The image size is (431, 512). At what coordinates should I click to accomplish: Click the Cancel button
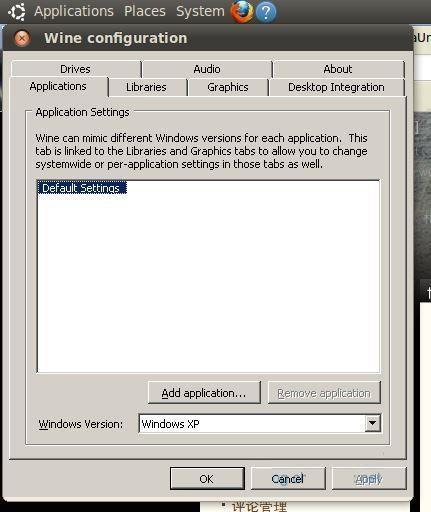pyautogui.click(x=288, y=479)
